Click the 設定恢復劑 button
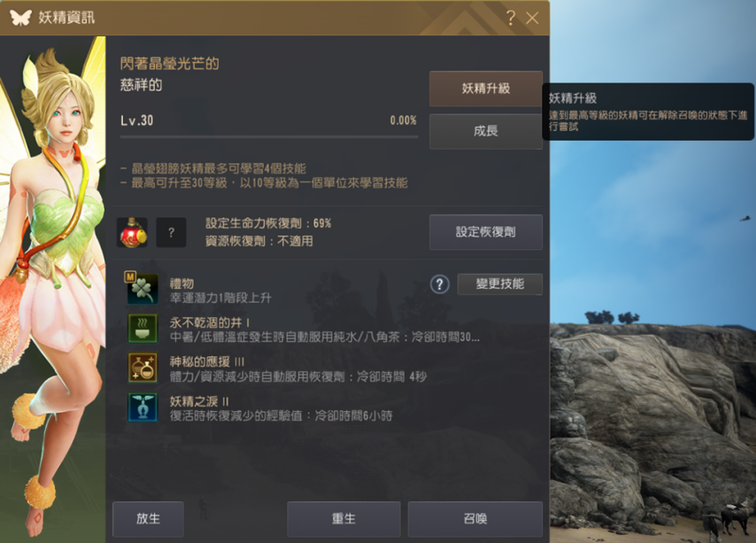Image resolution: width=756 pixels, height=543 pixels. pos(486,232)
